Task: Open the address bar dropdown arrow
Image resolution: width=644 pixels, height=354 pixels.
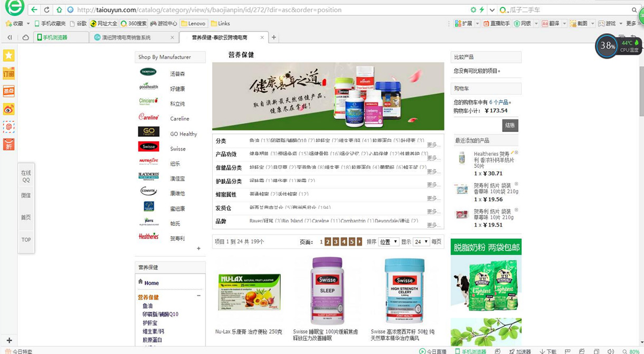Action: 492,10
